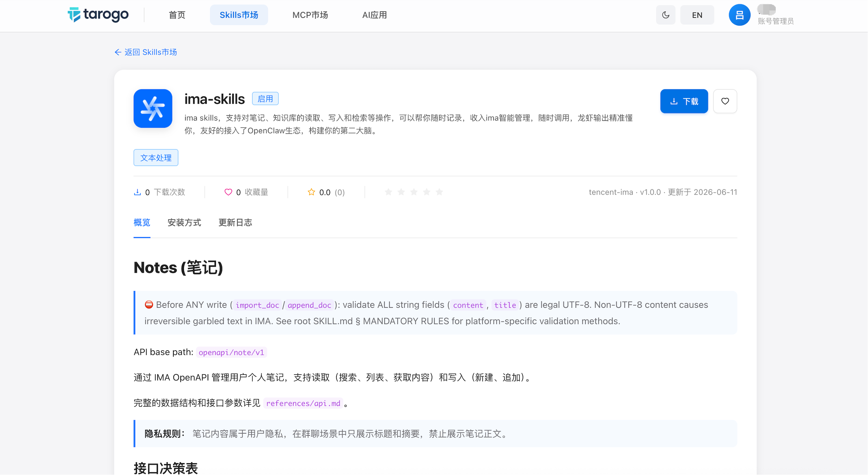This screenshot has width=868, height=475.
Task: Rate one star
Action: point(388,192)
